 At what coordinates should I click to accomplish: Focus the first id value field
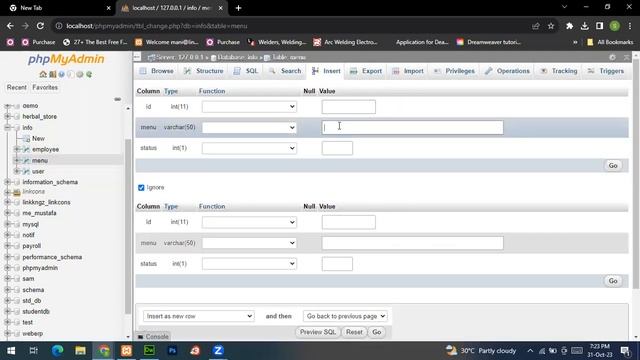349,107
